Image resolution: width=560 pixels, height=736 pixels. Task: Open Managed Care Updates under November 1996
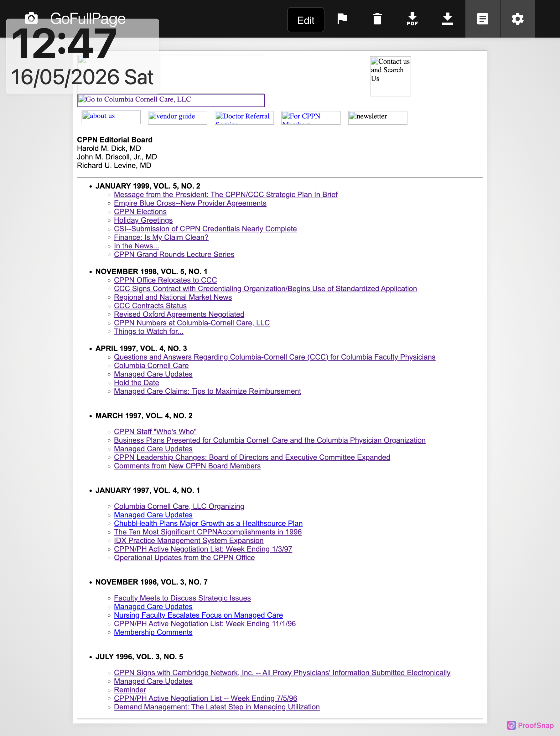pyautogui.click(x=153, y=607)
